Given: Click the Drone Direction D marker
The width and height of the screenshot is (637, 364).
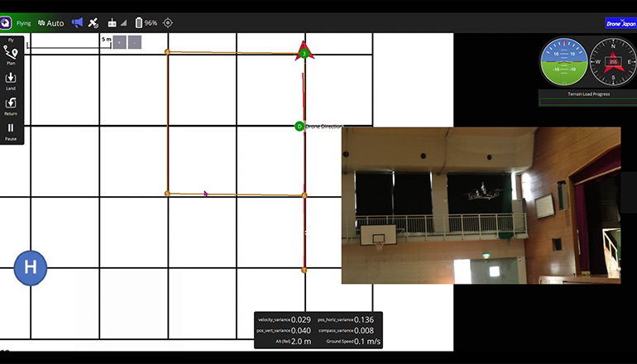Looking at the screenshot, I should [x=299, y=126].
